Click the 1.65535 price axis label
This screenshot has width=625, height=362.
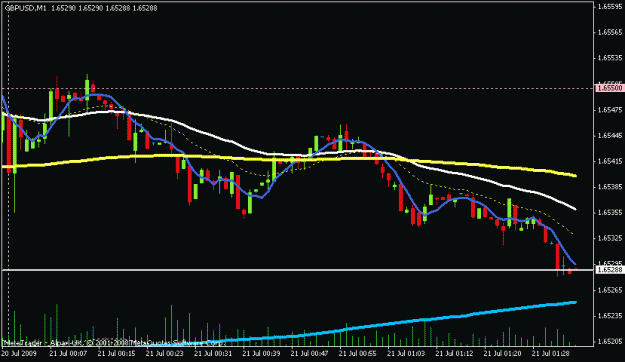[x=611, y=58]
